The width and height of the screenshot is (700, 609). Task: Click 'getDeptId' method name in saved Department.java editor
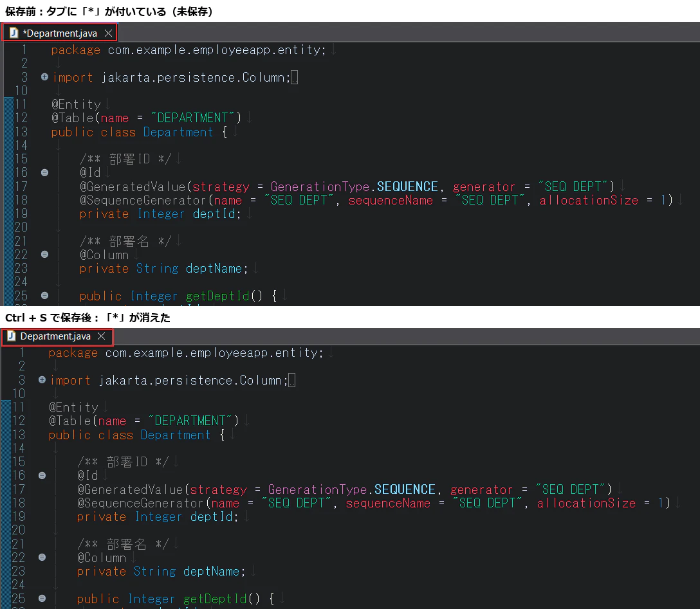point(215,599)
